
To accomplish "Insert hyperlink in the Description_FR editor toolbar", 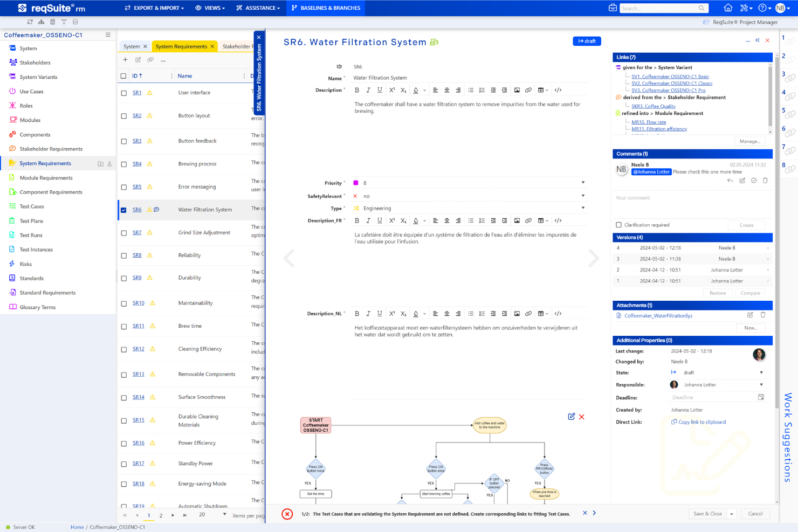I will 528,220.
